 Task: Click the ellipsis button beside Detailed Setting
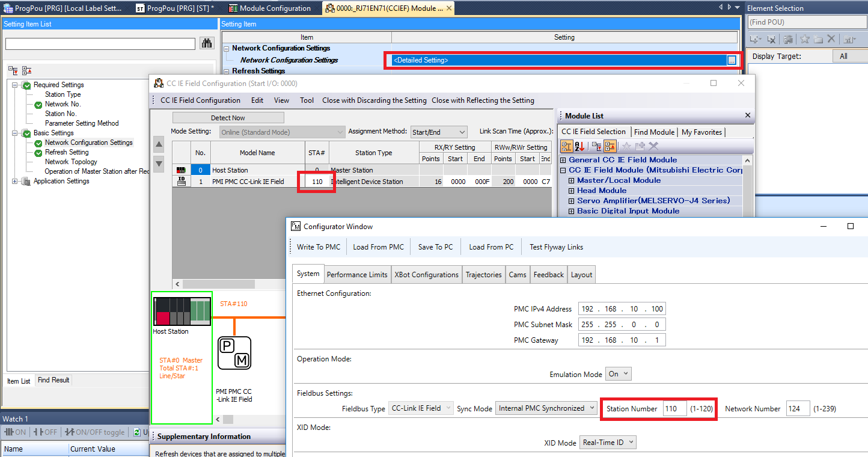point(731,60)
